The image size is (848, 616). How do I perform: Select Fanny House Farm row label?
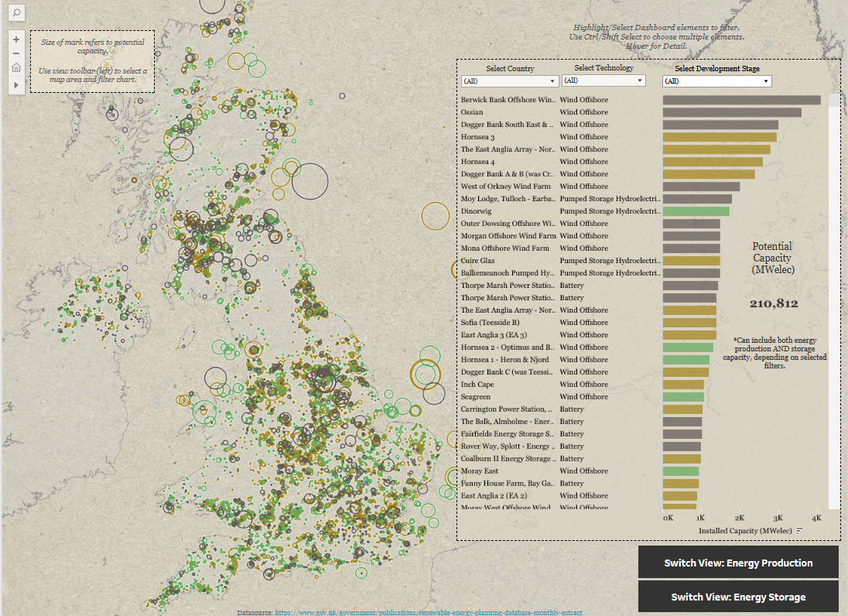(508, 484)
